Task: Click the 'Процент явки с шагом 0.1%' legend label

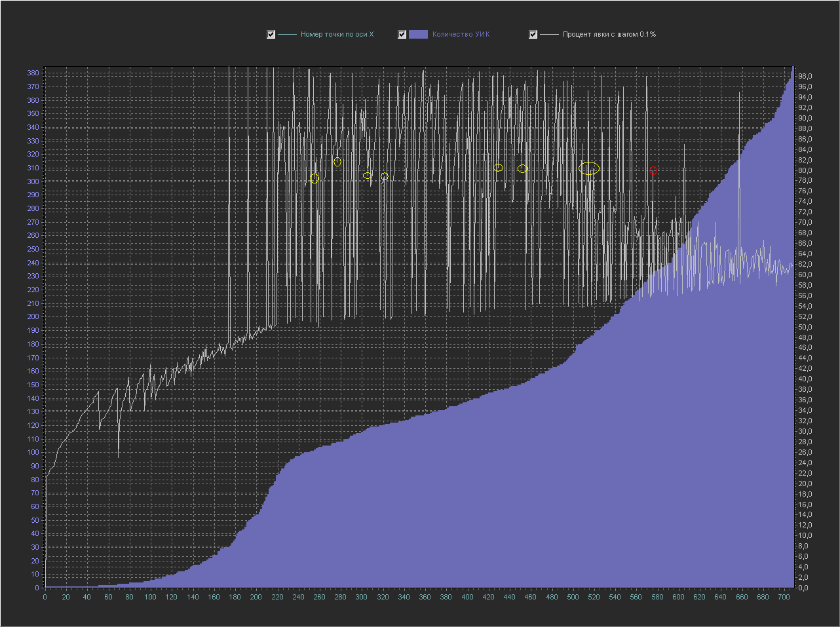Action: (x=609, y=35)
